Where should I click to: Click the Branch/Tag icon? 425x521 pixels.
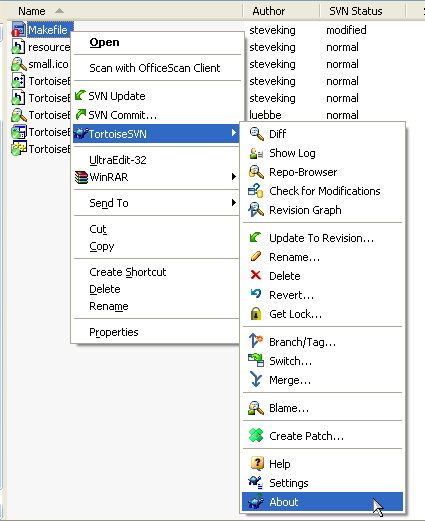click(x=256, y=341)
